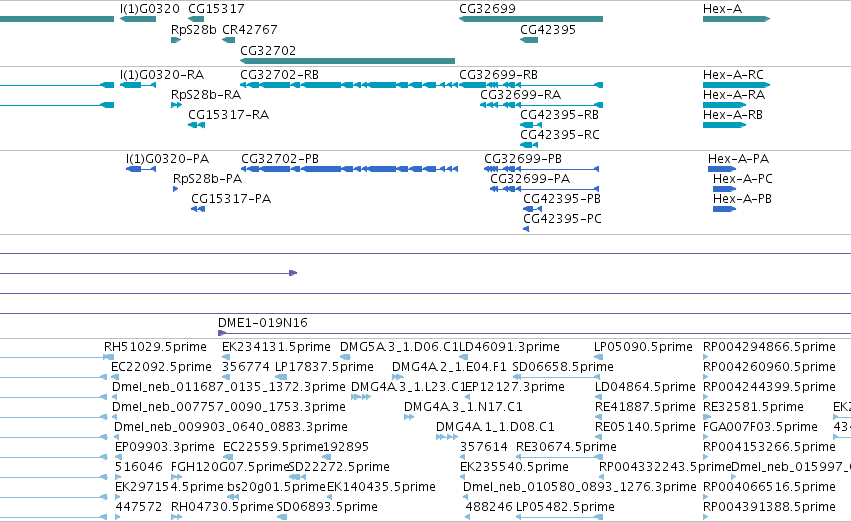Open protein CG32702-PB label
Image resolution: width=851 pixels, height=522 pixels.
(280, 158)
